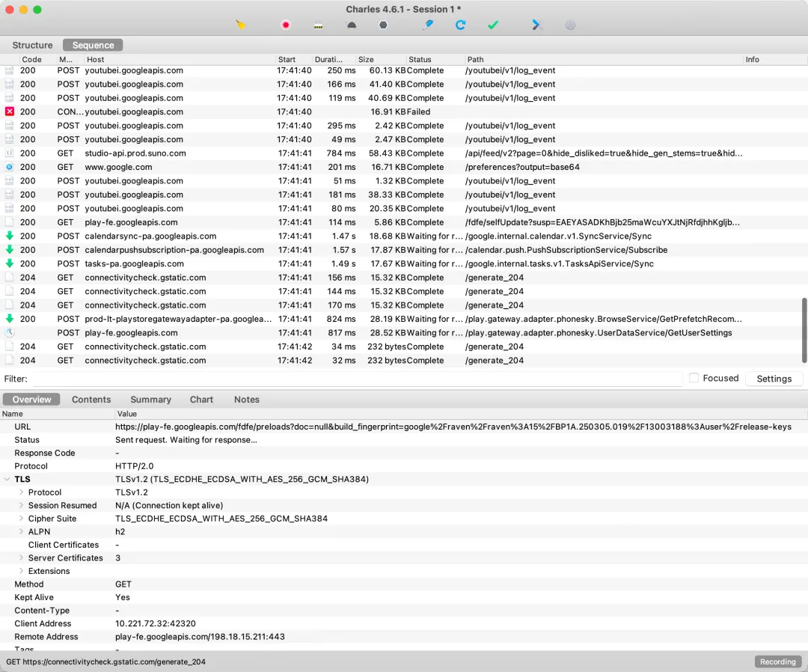Expand the Cipher Suite row
Image resolution: width=808 pixels, height=672 pixels.
(21, 519)
